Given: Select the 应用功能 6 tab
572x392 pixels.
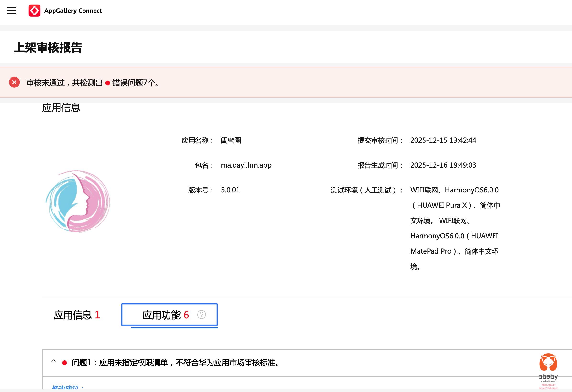Looking at the screenshot, I should 165,315.
